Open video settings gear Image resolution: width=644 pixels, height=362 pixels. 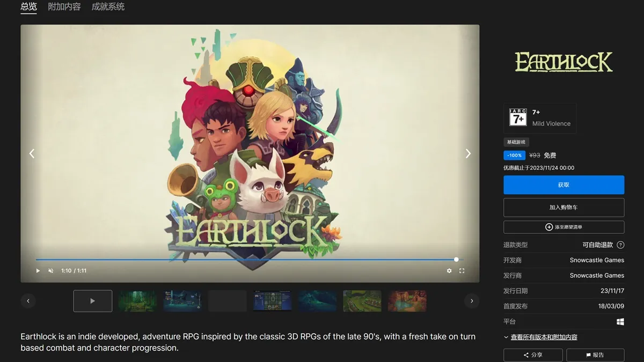click(449, 271)
